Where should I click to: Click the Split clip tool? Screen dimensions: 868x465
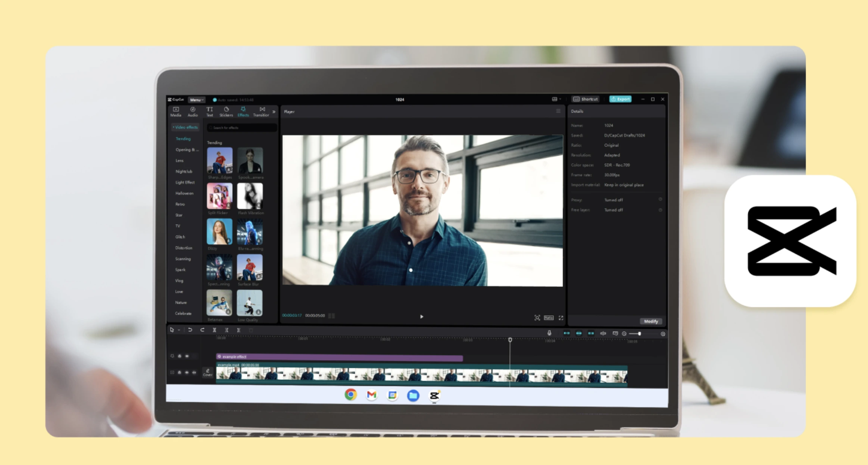(215, 330)
